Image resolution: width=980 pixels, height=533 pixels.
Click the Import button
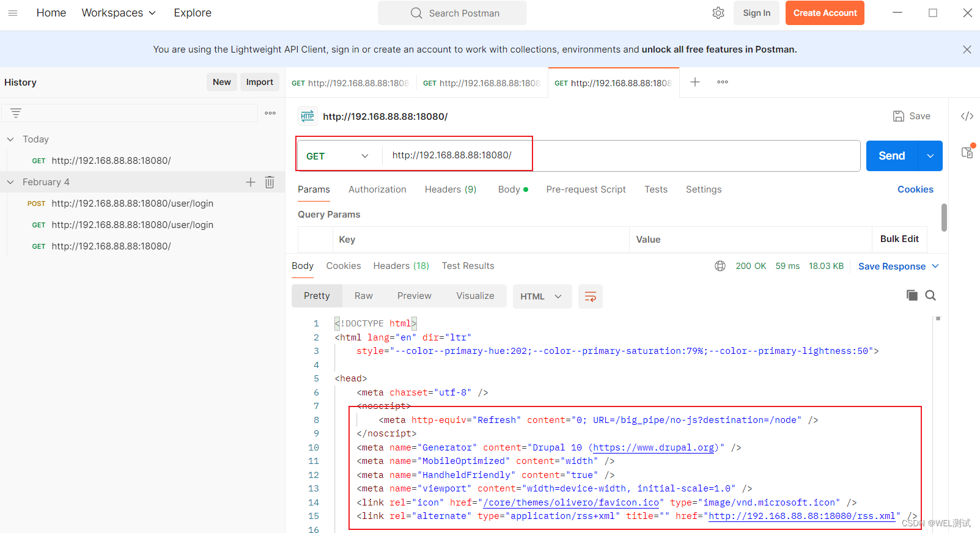tap(260, 82)
